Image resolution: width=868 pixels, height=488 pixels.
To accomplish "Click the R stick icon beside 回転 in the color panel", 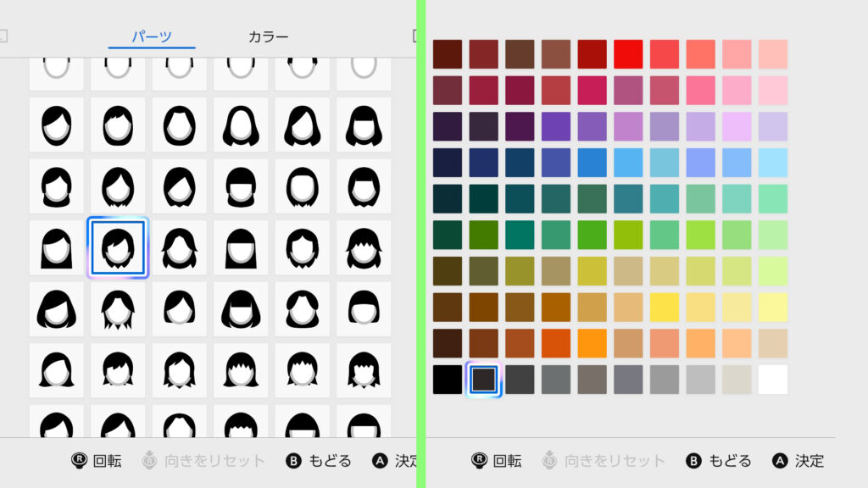I will click(479, 461).
